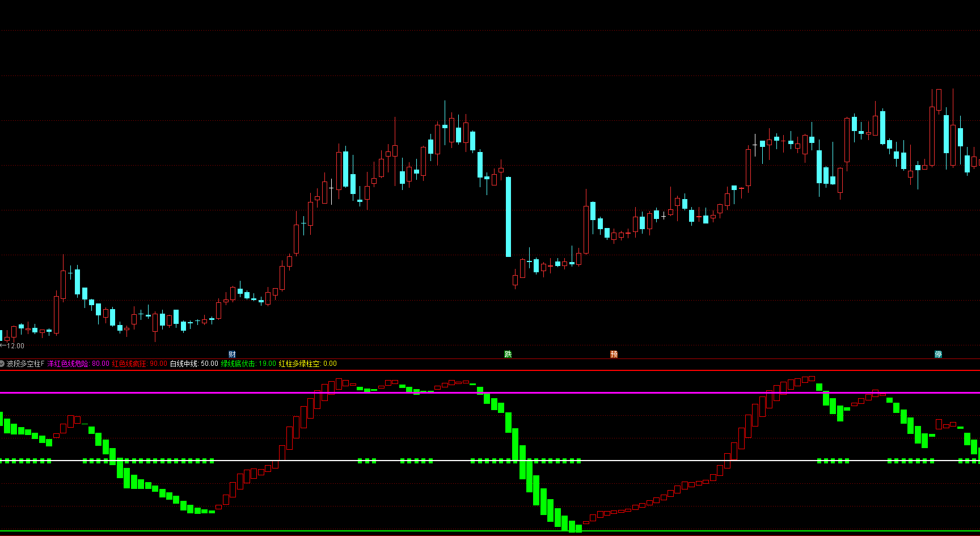This screenshot has width=980, height=536.
Task: Click the green 跌 event marker
Action: pos(508,354)
